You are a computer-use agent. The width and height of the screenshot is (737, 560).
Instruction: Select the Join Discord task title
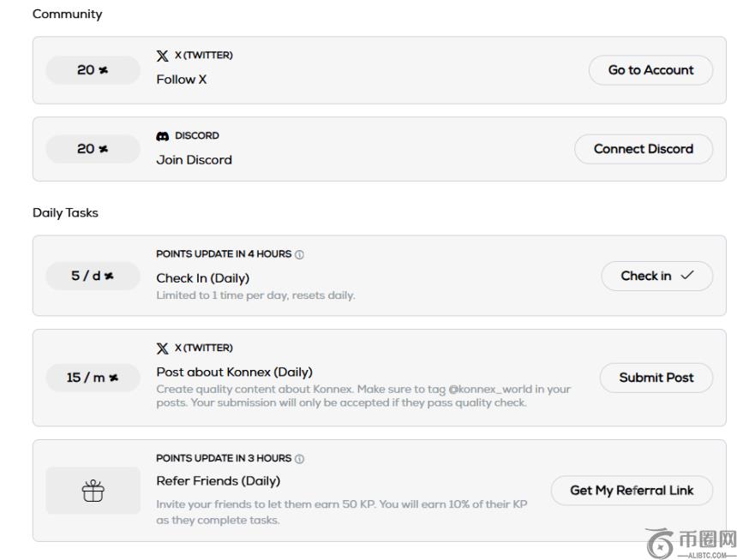click(x=194, y=160)
